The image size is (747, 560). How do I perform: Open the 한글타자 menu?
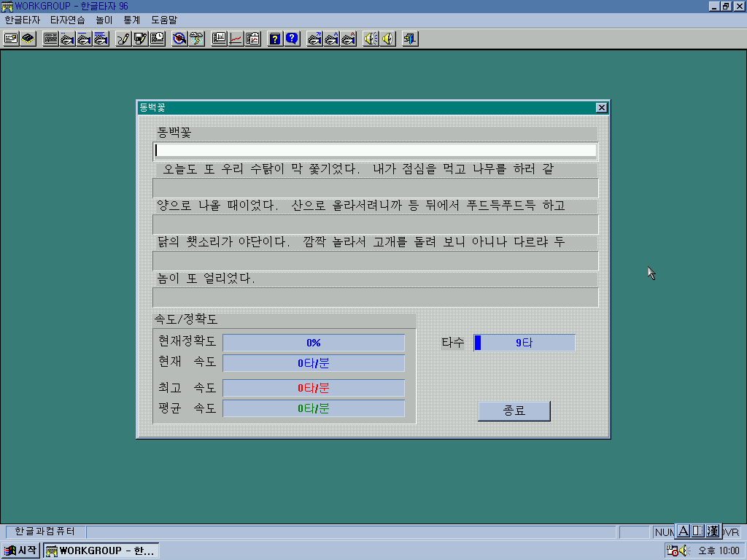[x=23, y=20]
